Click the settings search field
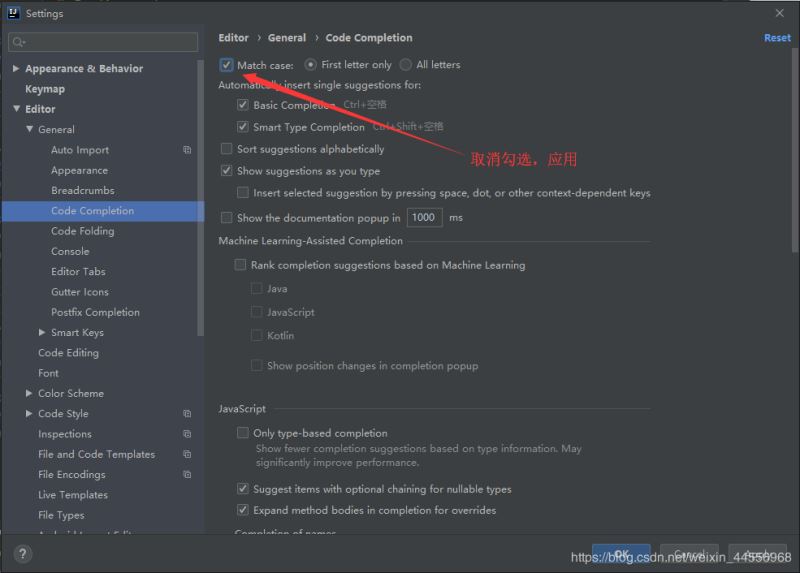 [x=103, y=42]
